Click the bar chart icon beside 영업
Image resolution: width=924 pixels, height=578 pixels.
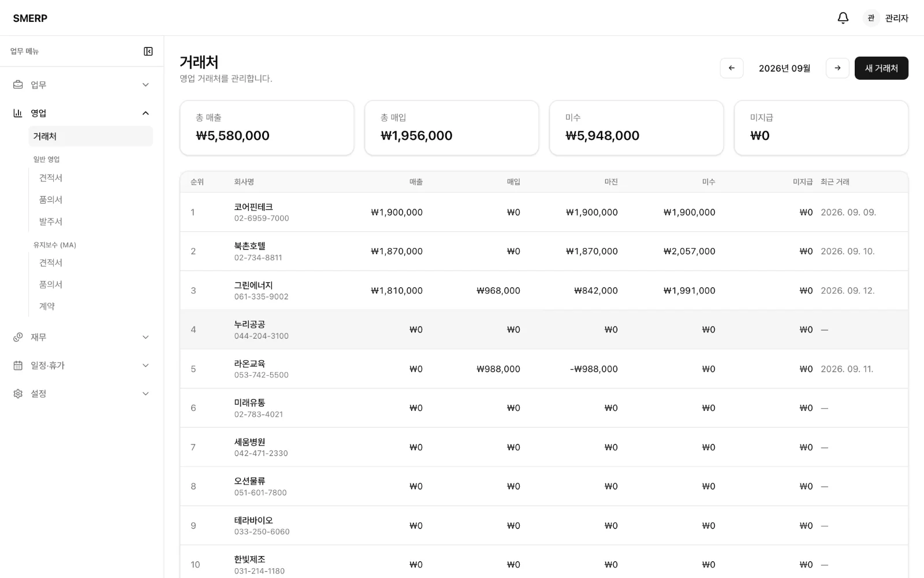point(18,113)
